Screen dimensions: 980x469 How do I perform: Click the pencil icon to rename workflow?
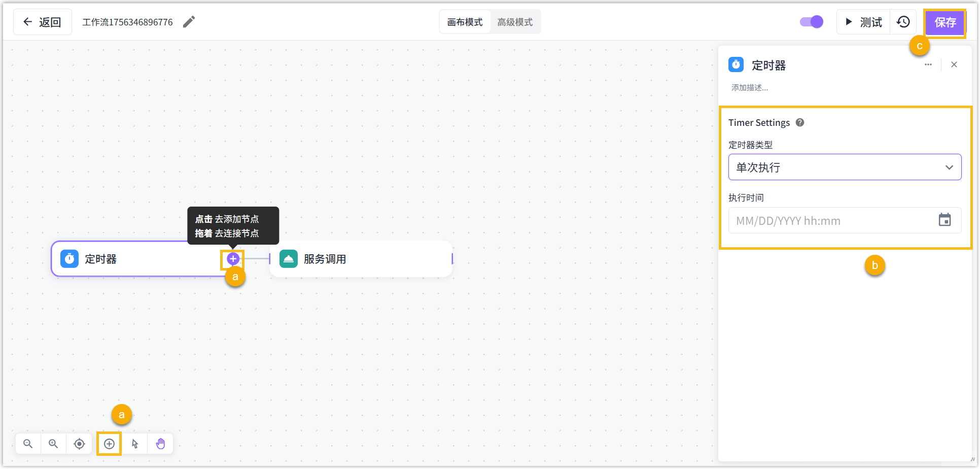coord(189,22)
